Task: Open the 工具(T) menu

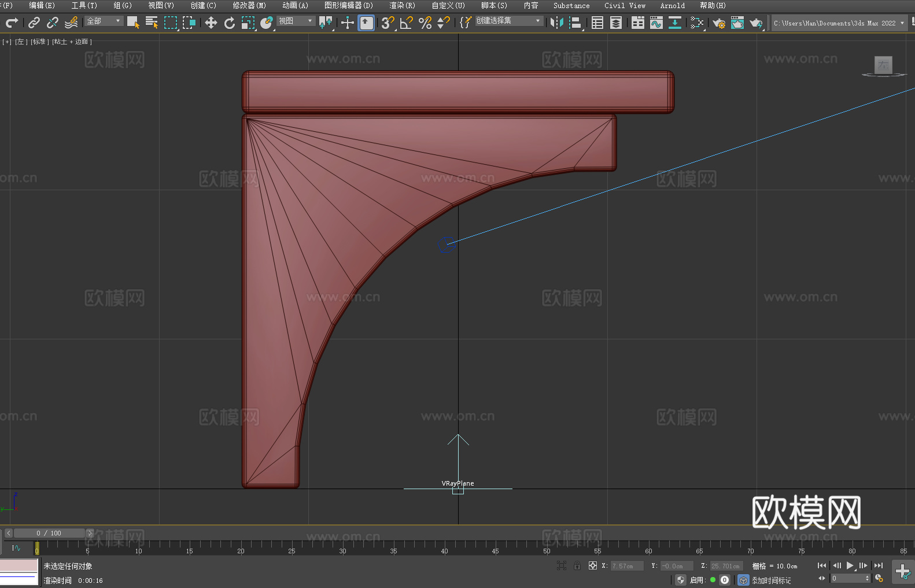Action: 84,5
